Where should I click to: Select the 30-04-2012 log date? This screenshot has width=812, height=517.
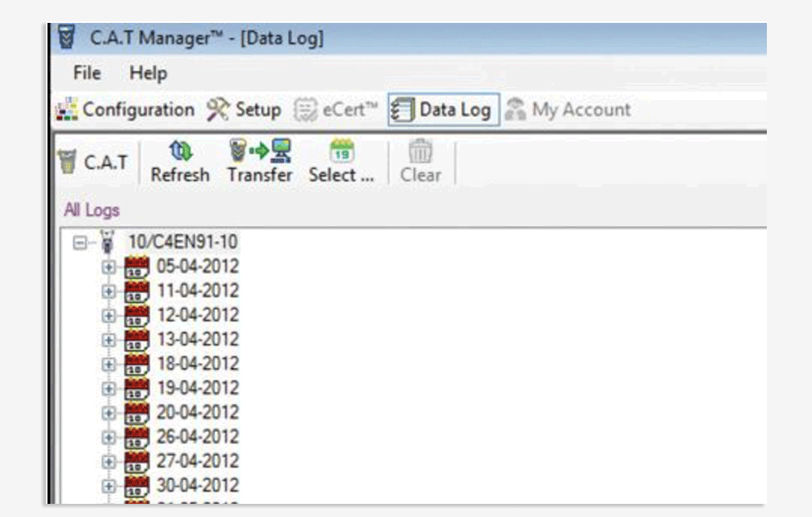point(198,485)
